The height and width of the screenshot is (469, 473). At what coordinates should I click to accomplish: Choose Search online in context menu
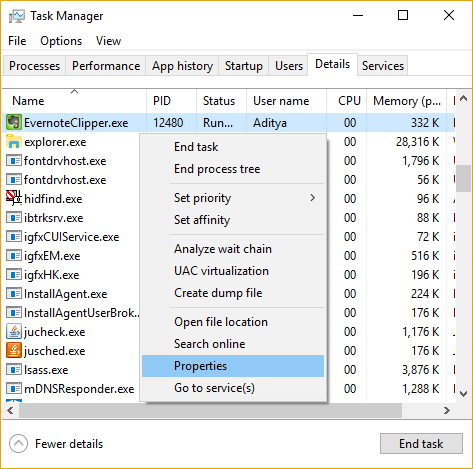[x=233, y=344]
